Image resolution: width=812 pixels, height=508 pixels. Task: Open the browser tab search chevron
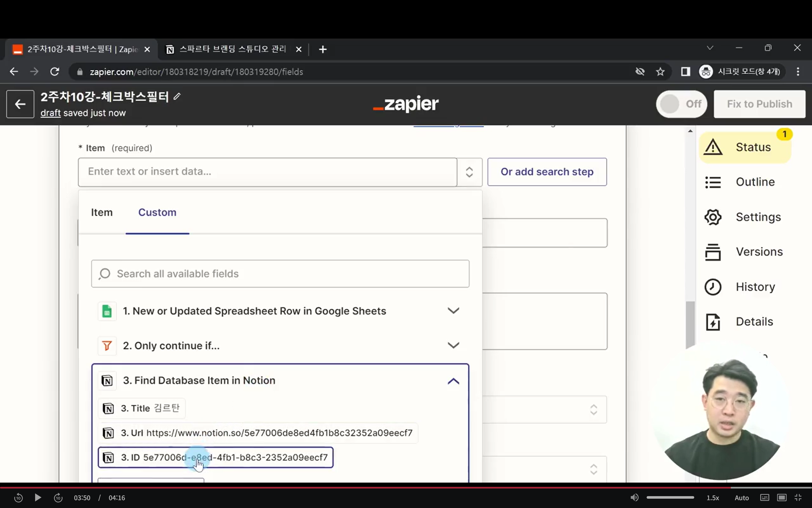point(710,48)
